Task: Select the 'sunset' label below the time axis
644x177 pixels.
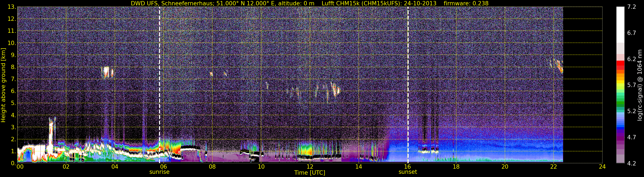Action: click(x=408, y=172)
